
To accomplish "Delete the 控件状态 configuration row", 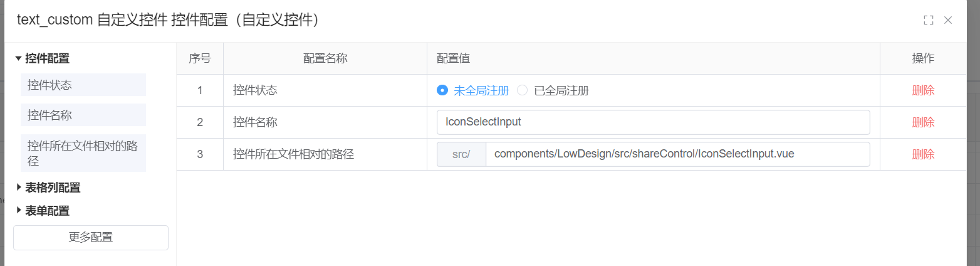I will click(x=923, y=90).
